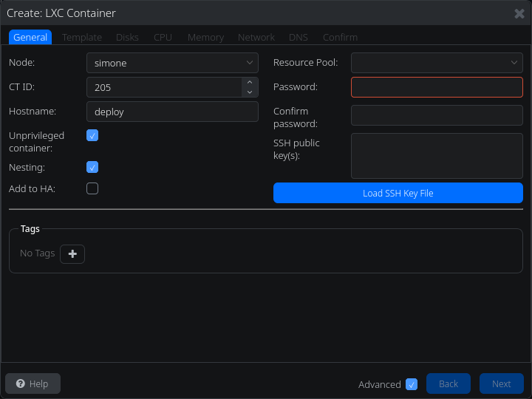This screenshot has height=399, width=532.
Task: Toggle Nesting checkbox
Action: [92, 167]
